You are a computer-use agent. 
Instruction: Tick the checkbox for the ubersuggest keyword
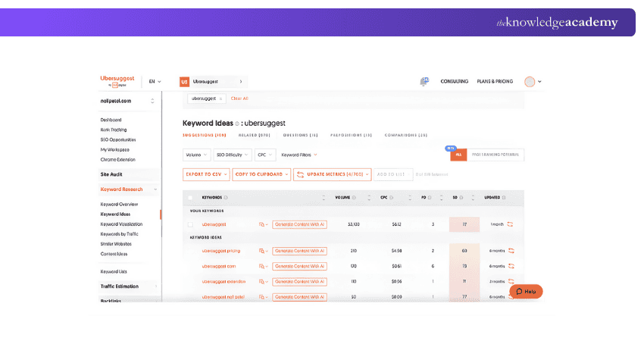pyautogui.click(x=190, y=224)
